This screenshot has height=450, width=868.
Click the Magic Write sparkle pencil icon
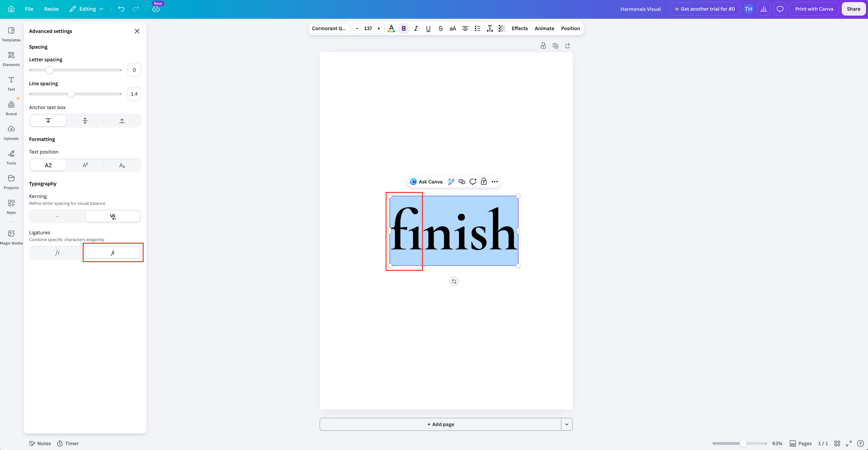point(451,182)
